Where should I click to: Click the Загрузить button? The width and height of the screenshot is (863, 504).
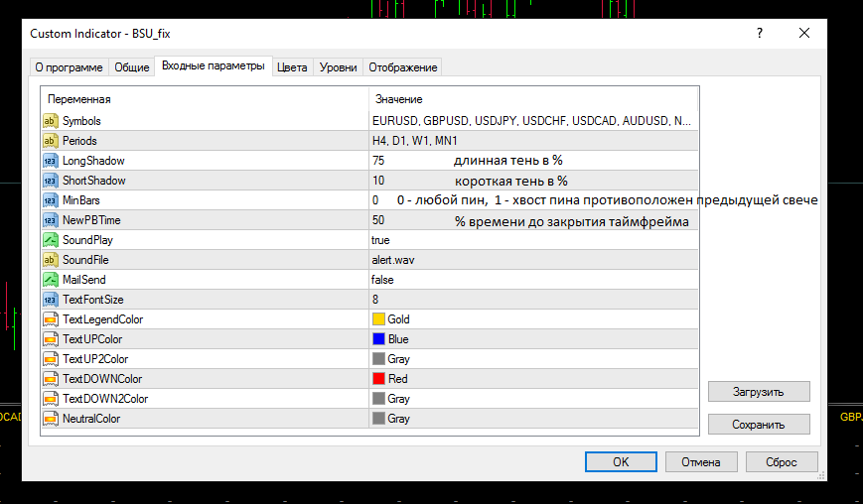759,392
